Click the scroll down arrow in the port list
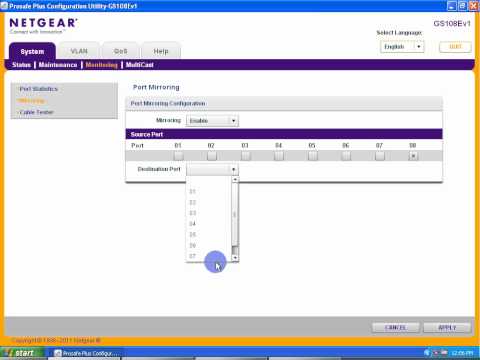The image size is (480, 360). [235, 258]
